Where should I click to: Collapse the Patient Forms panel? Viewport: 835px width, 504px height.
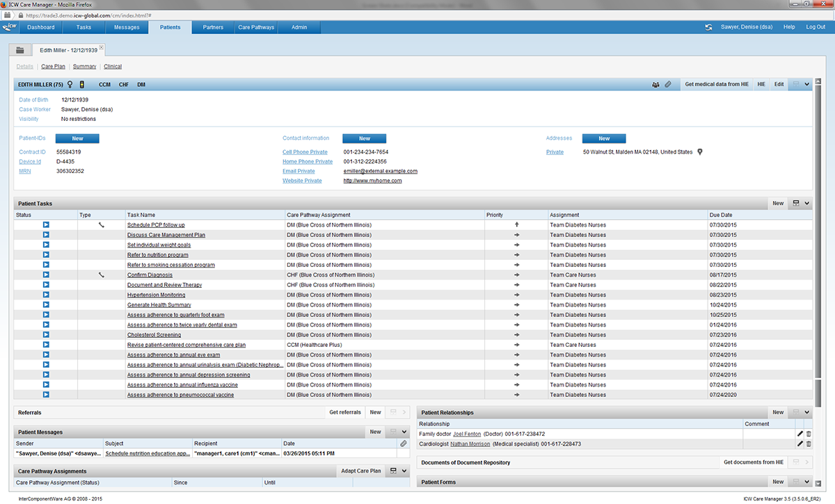click(807, 482)
